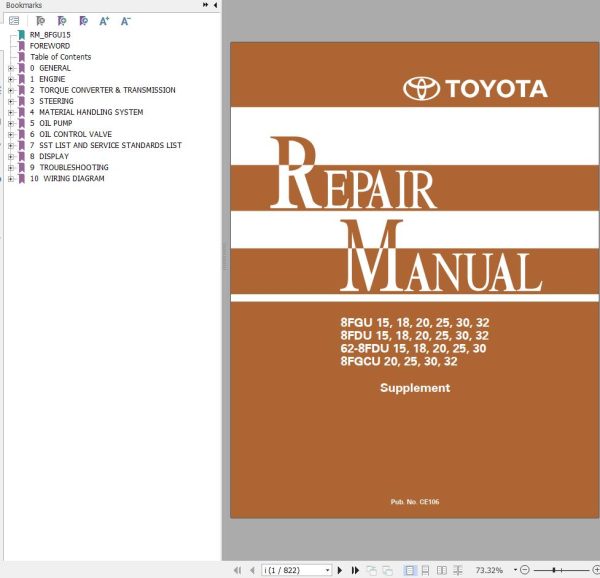The width and height of the screenshot is (600, 578).
Task: Click the Toyota Repair Manual cover page
Action: pos(415,280)
